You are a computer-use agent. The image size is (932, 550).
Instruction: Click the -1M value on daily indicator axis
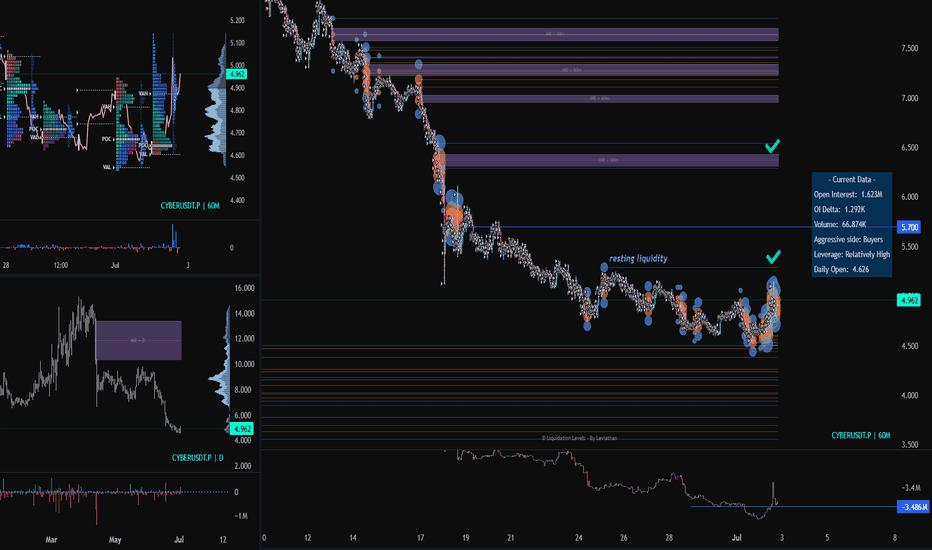[x=241, y=516]
